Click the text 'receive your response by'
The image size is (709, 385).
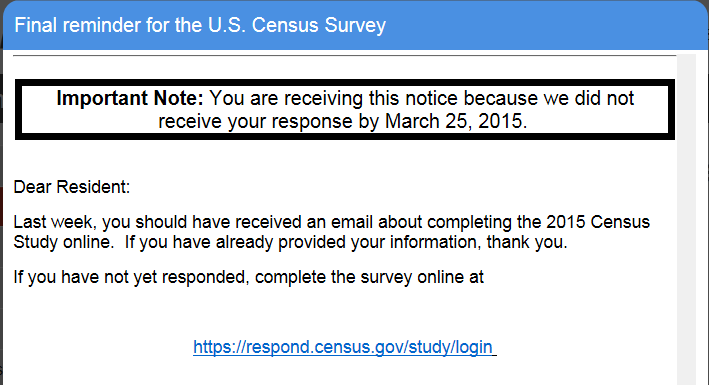(x=269, y=121)
